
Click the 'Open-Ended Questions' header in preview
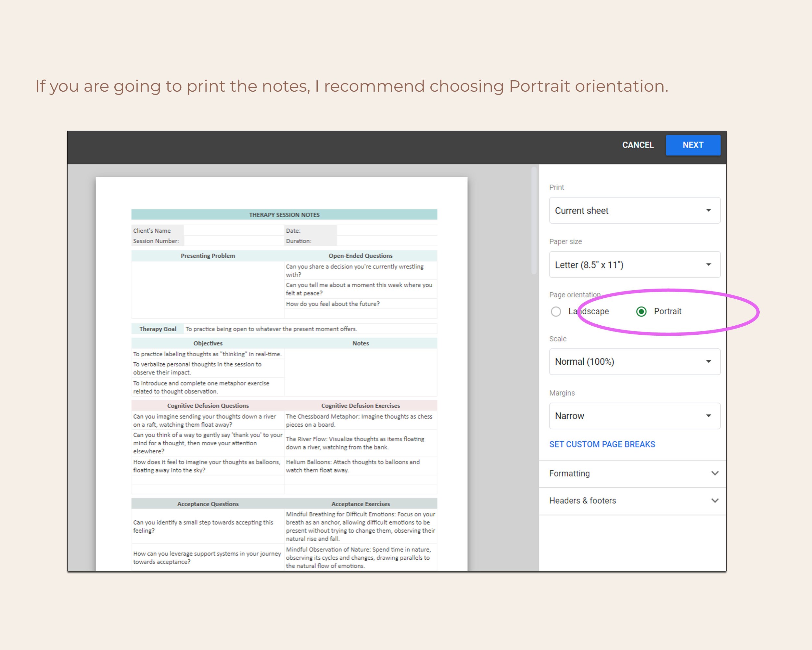point(361,256)
